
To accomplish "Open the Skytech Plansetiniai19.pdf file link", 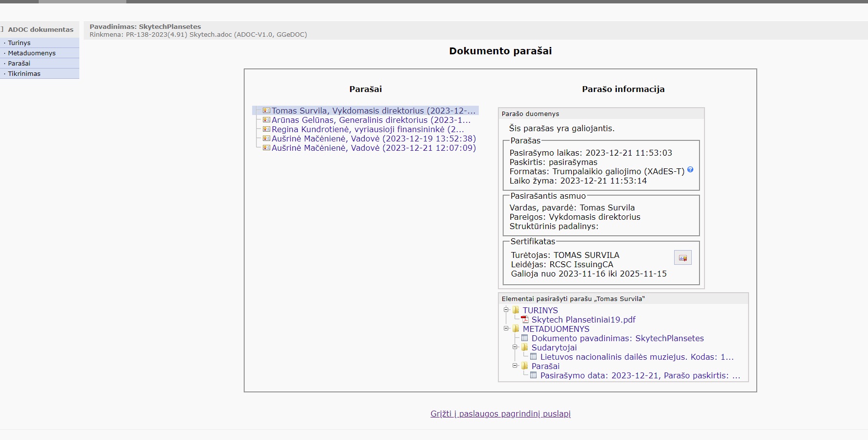I will coord(583,320).
